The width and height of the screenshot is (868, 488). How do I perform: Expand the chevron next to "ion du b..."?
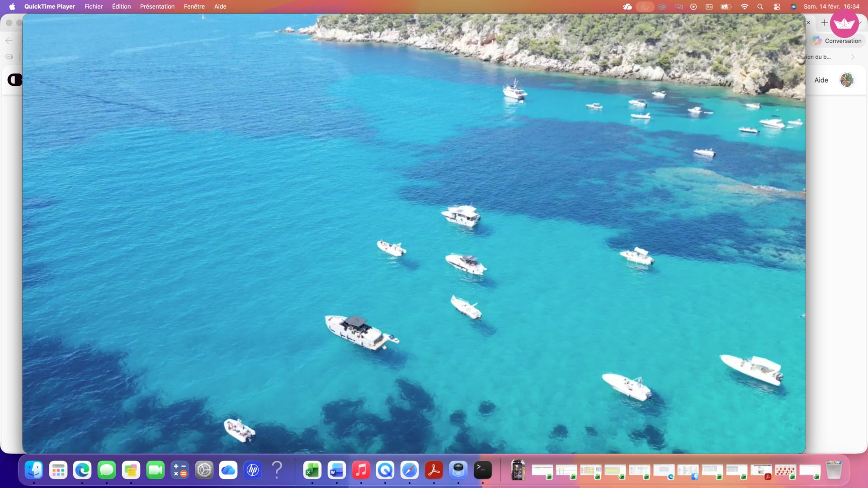(853, 57)
